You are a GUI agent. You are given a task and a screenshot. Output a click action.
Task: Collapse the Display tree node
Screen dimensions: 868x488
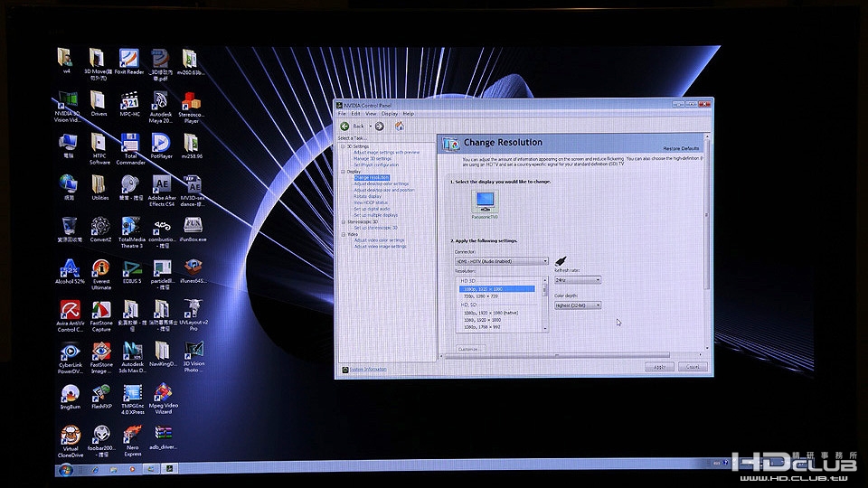point(343,172)
